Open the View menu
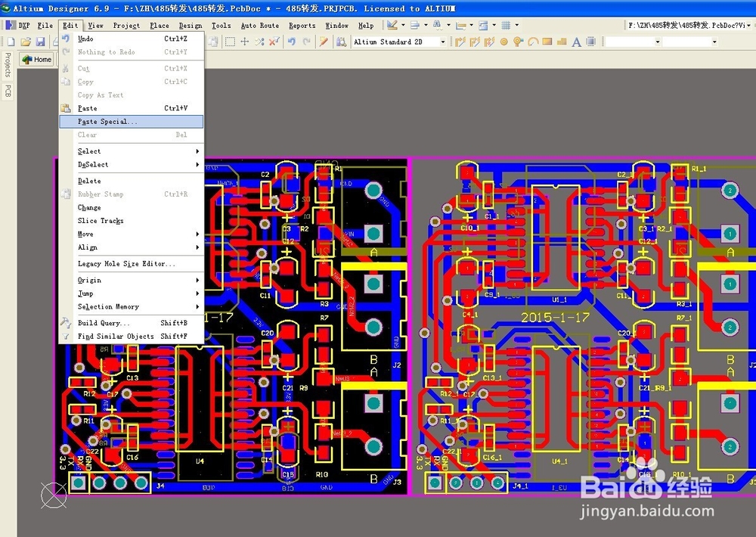756x537 pixels. tap(95, 25)
